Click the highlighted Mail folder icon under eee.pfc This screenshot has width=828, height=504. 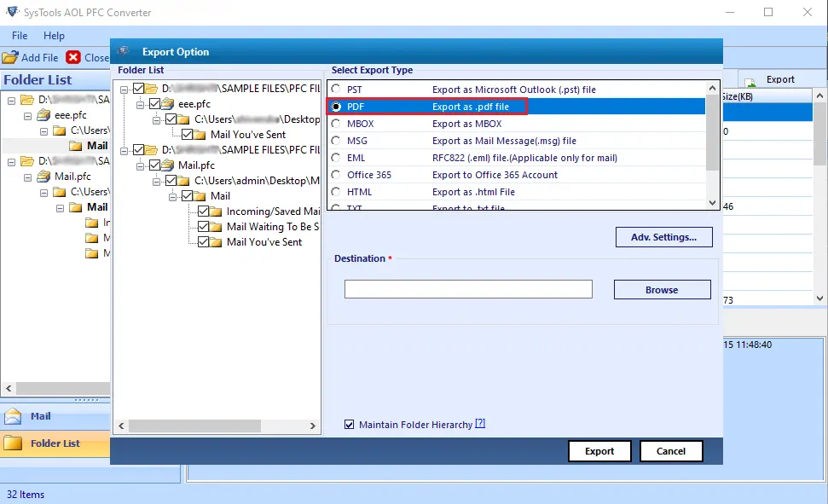(76, 146)
